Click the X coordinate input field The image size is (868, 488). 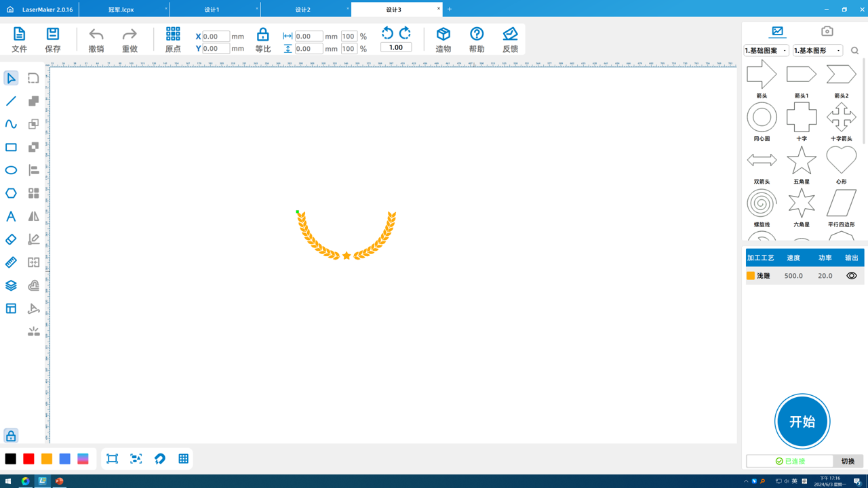pos(216,37)
